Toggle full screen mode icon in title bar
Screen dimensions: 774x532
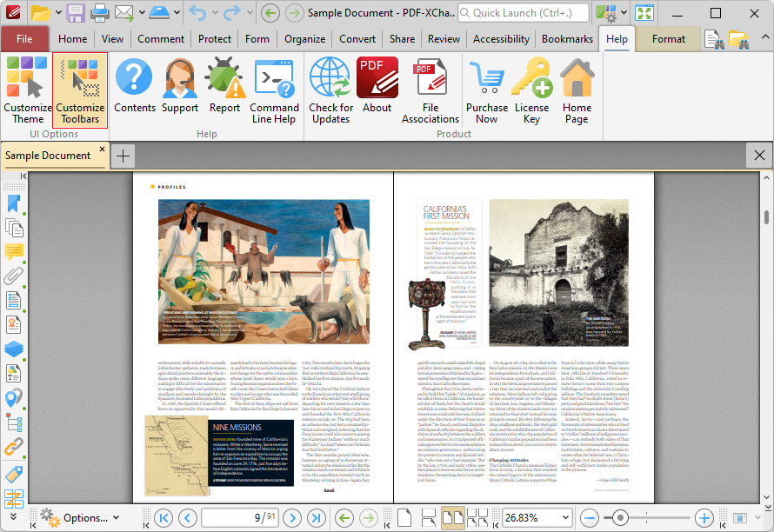644,13
